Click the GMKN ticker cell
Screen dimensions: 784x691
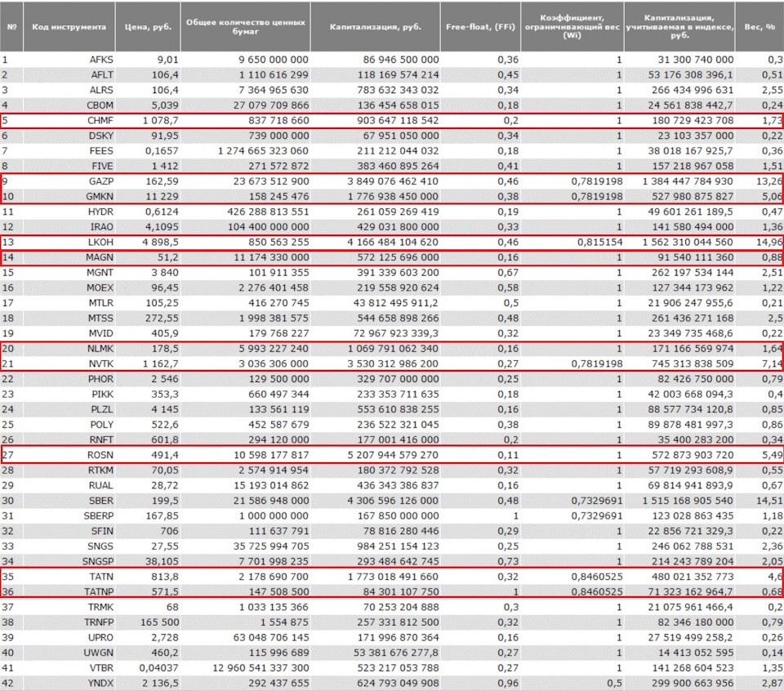pyautogui.click(x=100, y=197)
